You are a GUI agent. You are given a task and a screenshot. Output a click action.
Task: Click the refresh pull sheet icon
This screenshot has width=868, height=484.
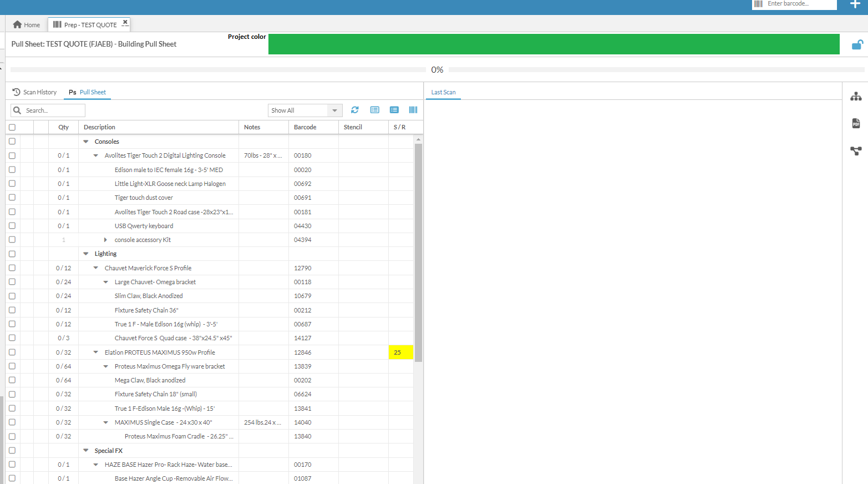click(x=355, y=110)
